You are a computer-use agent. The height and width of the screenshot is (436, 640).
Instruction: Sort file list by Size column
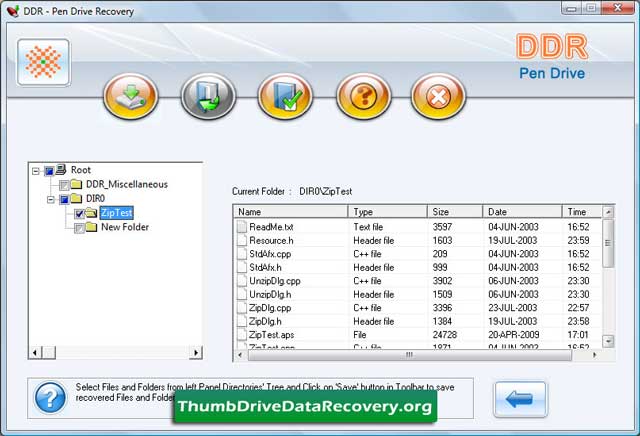(455, 211)
